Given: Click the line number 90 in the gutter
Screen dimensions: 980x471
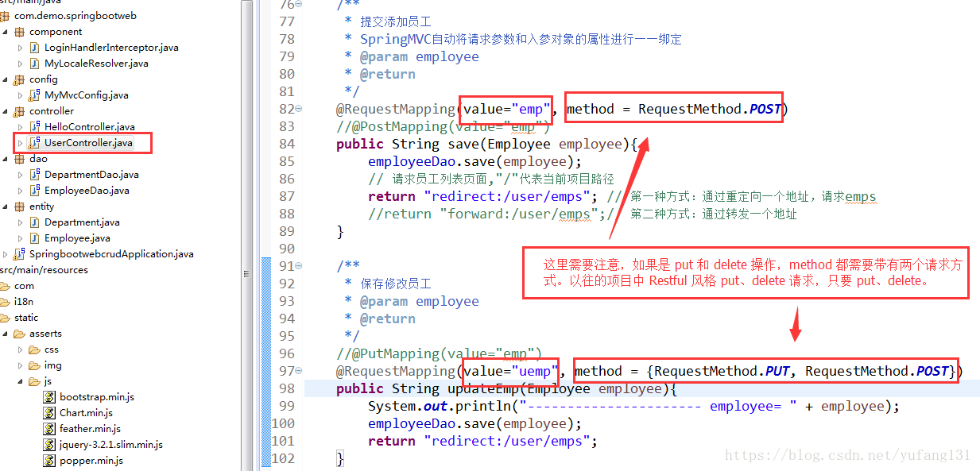Looking at the screenshot, I should coord(286,249).
